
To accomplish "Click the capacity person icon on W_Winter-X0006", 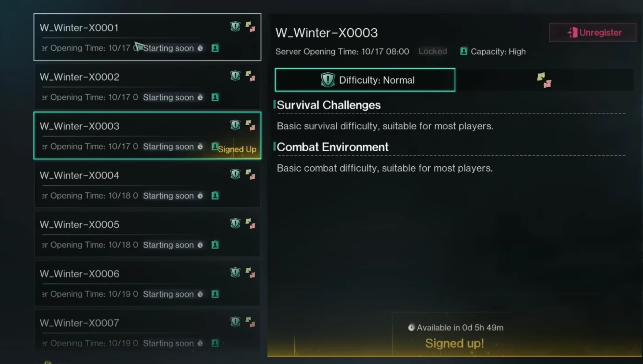I will pyautogui.click(x=215, y=294).
